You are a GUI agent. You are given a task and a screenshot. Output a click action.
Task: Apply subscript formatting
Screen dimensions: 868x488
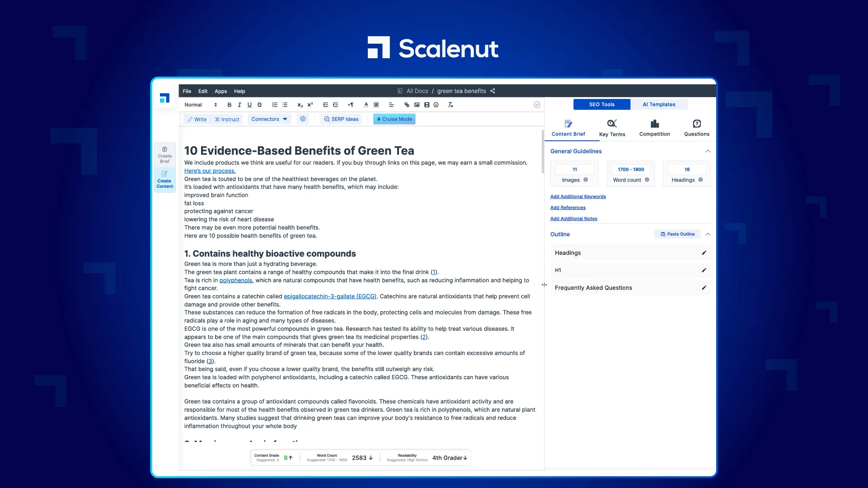click(x=300, y=105)
